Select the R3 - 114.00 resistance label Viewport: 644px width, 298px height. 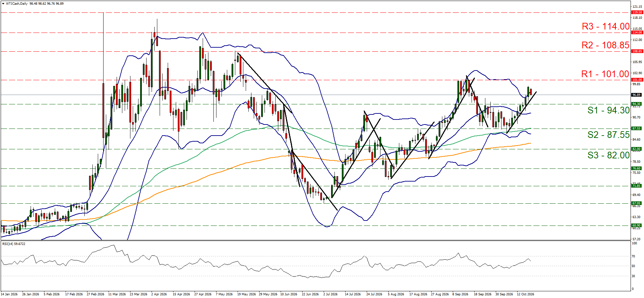[606, 27]
